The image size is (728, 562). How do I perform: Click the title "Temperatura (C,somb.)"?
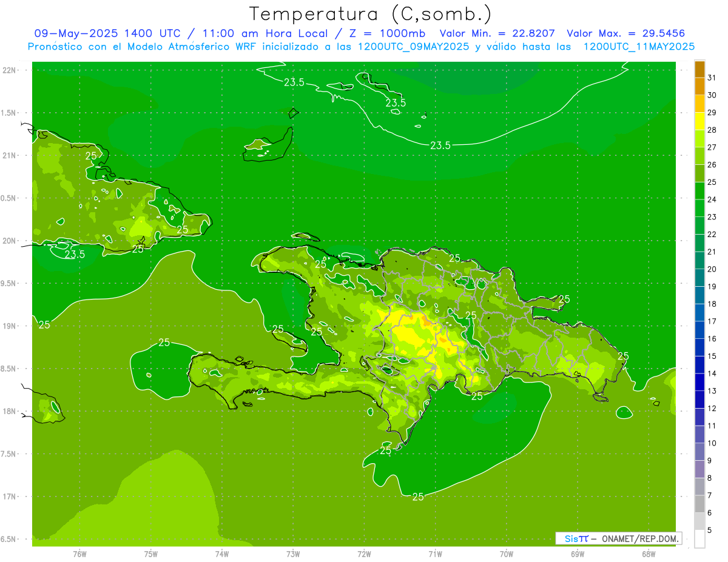pyautogui.click(x=370, y=14)
